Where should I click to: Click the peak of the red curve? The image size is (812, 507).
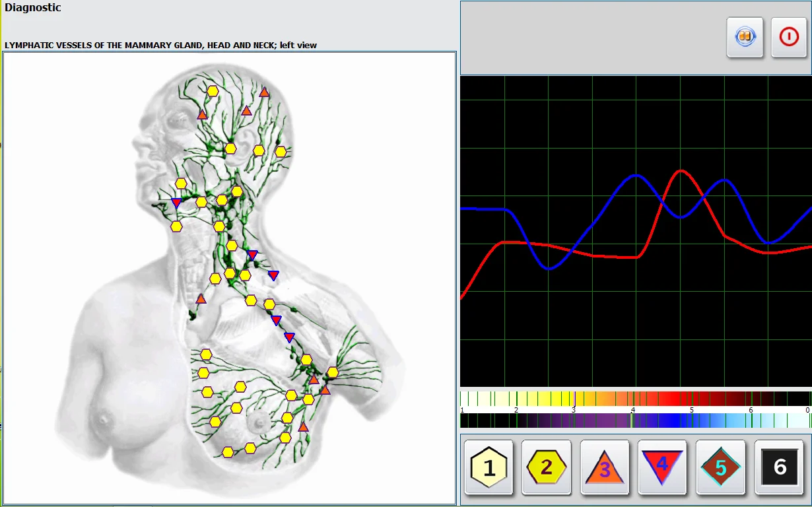[680, 171]
